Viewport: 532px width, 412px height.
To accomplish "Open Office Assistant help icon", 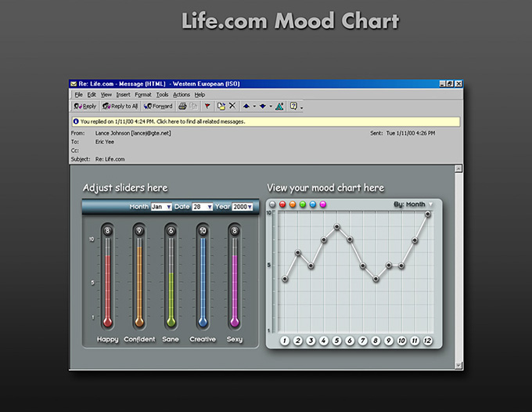I will (293, 106).
